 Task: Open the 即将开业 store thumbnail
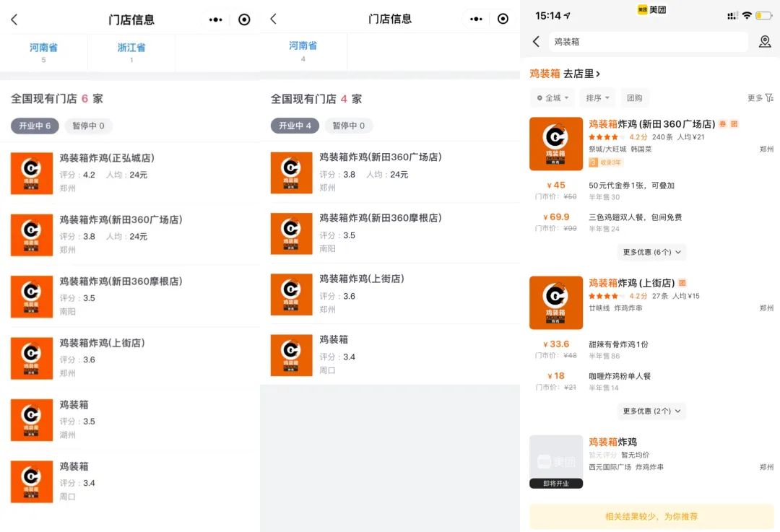555,461
